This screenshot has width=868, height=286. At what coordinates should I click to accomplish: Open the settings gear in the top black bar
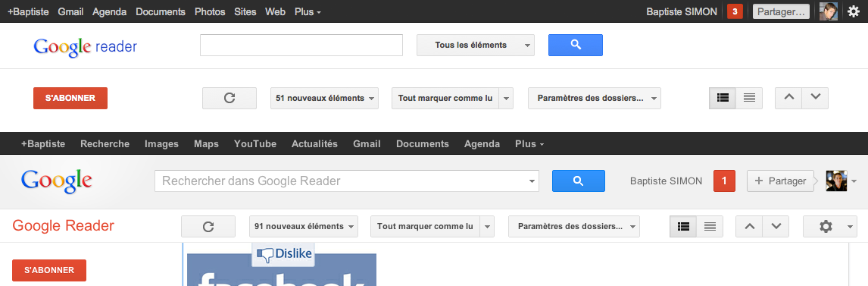click(854, 11)
